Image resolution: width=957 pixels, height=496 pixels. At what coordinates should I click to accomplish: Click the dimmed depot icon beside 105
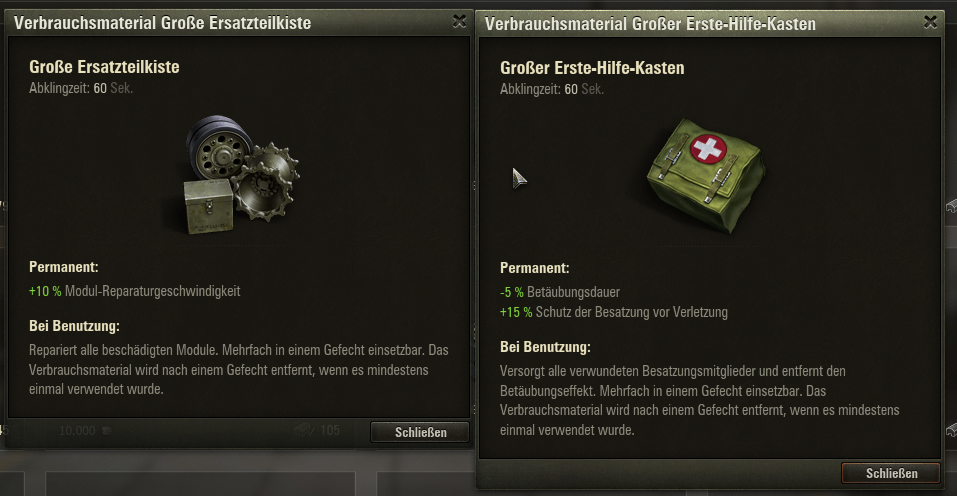click(304, 430)
